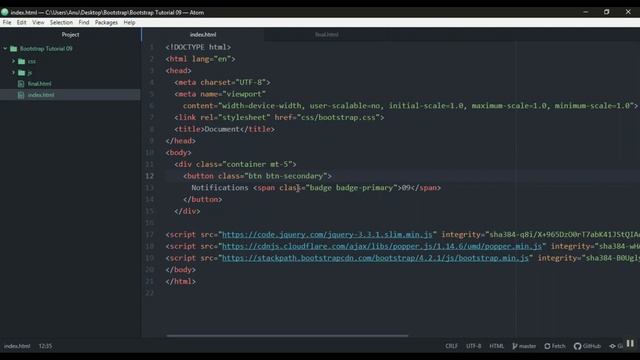Click "btn btn-secondary" class string

[x=286, y=176]
